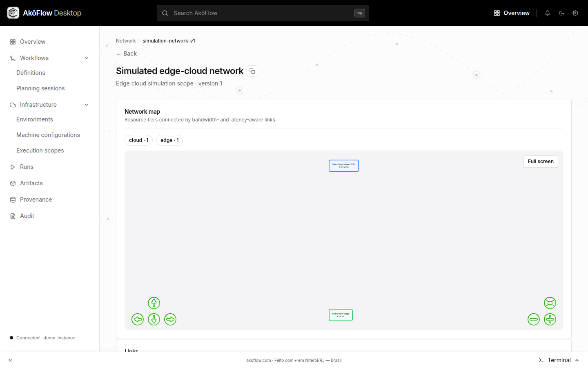Pan the network map left
Image resolution: width=588 pixels, height=368 pixels.
pos(138,319)
